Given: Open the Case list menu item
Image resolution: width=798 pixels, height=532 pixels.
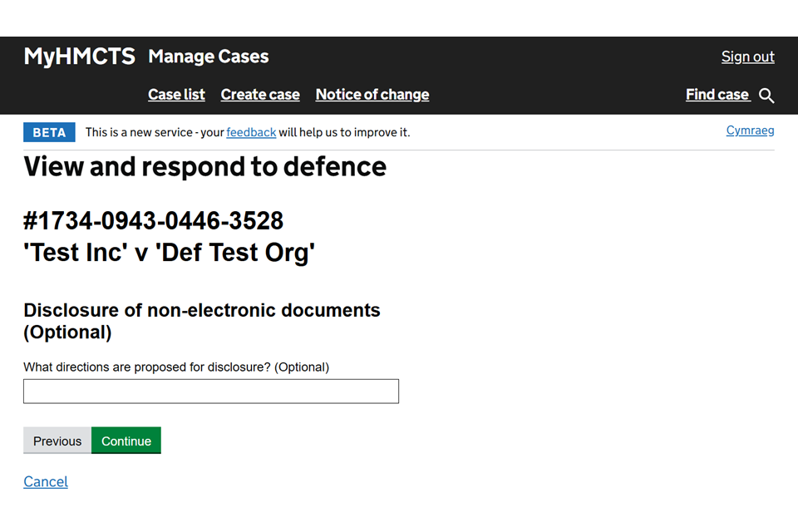Looking at the screenshot, I should (176, 95).
